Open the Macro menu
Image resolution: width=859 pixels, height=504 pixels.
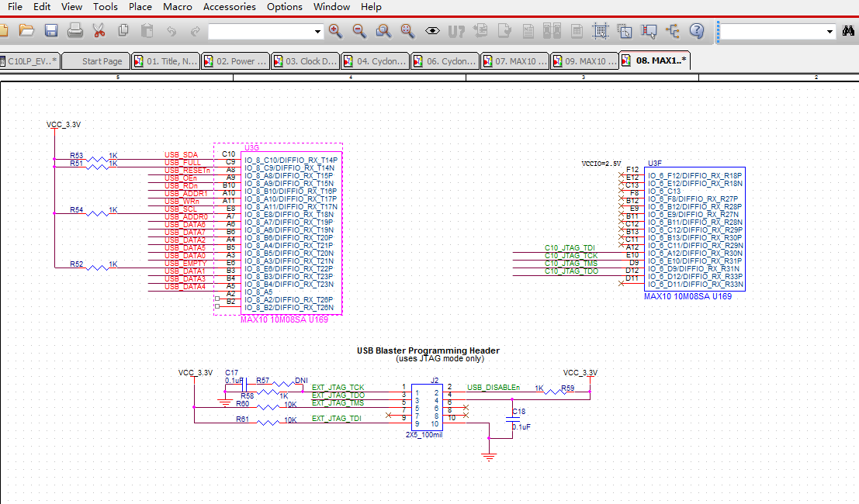pos(178,6)
